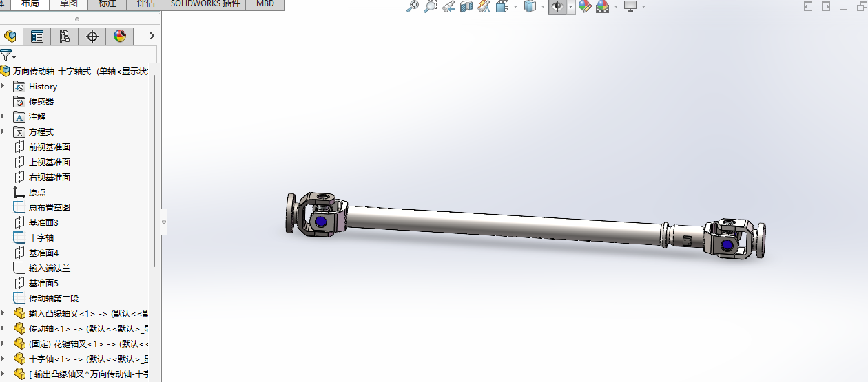Click the panel collapse handle on divider
Image resolution: width=868 pixels, height=382 pixels.
tap(164, 222)
